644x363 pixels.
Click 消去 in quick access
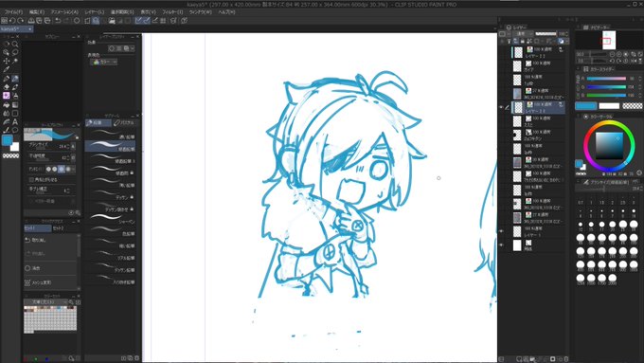tap(50, 268)
